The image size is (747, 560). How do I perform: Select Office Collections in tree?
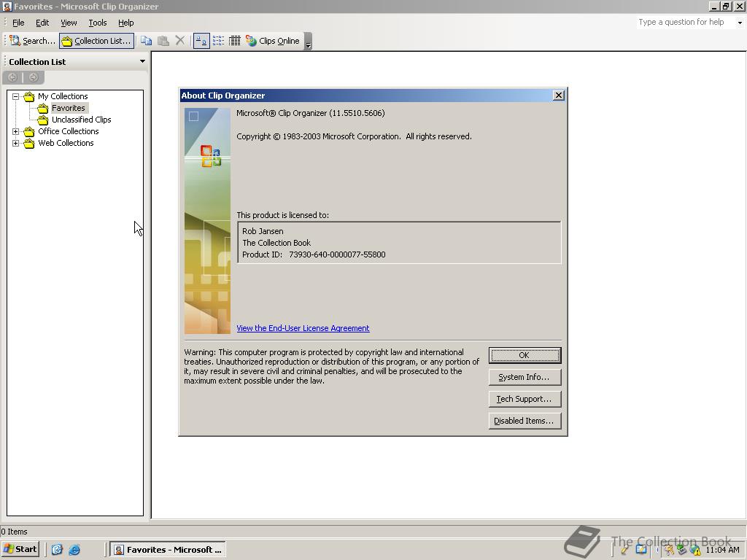click(68, 131)
